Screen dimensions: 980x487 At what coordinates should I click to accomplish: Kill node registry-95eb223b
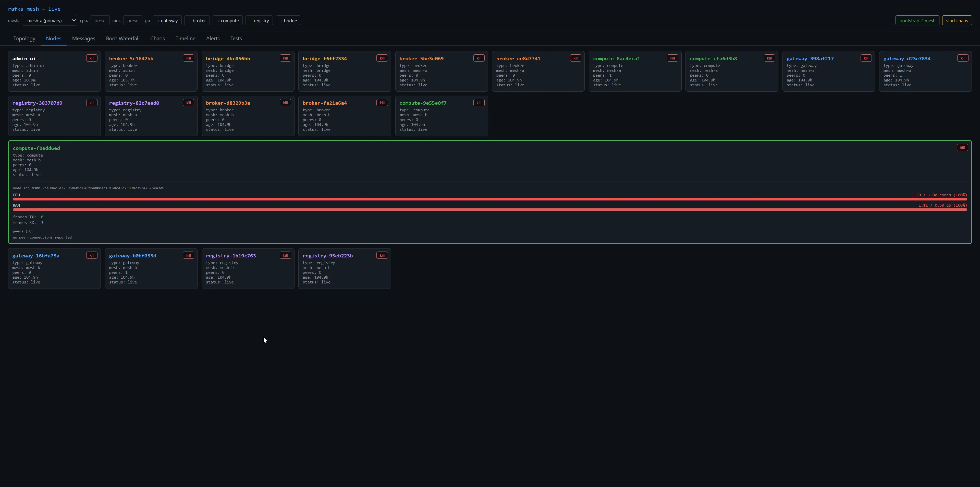tap(382, 255)
